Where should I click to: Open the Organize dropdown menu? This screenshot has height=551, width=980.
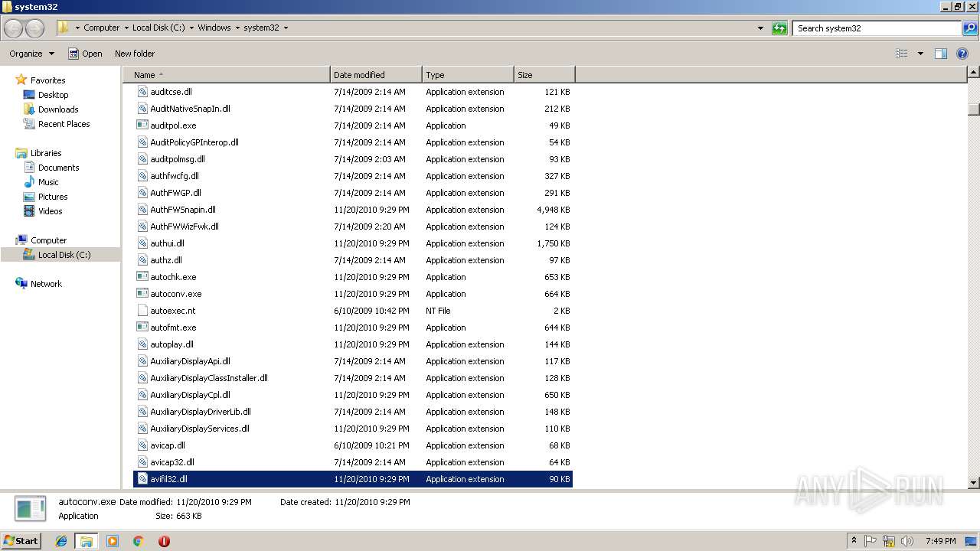point(31,54)
